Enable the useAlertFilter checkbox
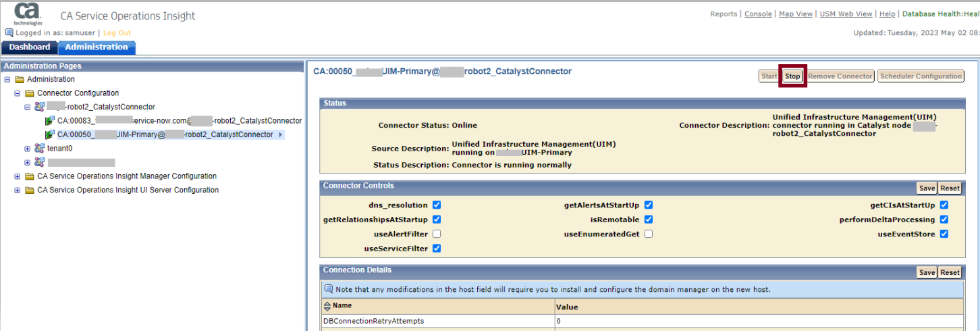Image resolution: width=980 pixels, height=331 pixels. coord(437,234)
